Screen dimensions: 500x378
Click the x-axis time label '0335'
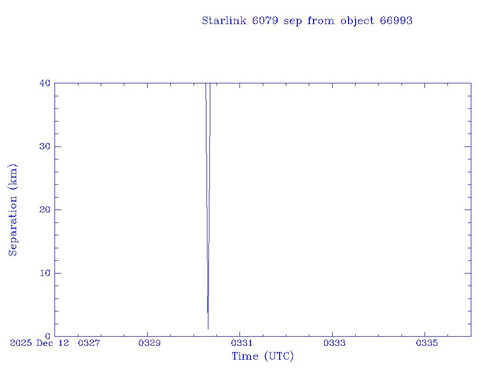[427, 343]
